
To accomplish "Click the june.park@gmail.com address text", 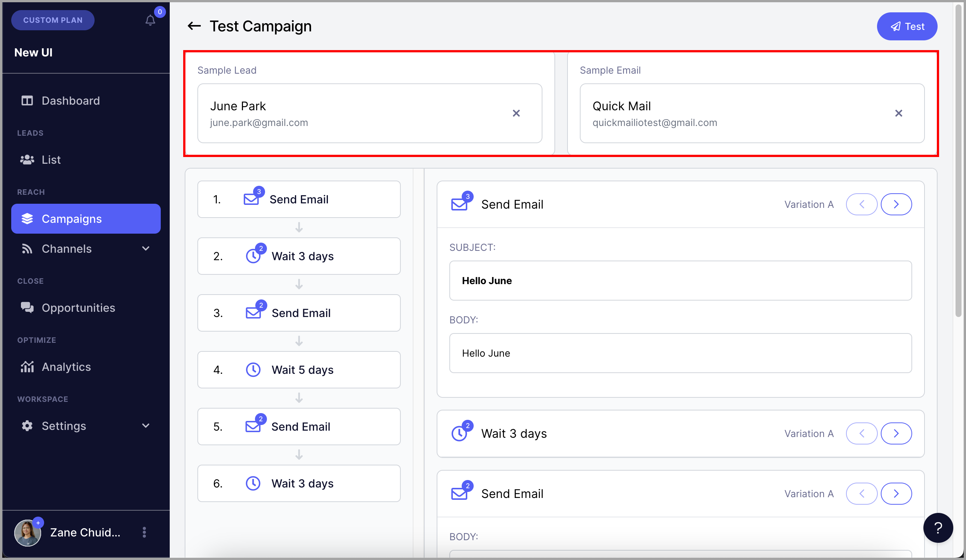I will (x=259, y=123).
